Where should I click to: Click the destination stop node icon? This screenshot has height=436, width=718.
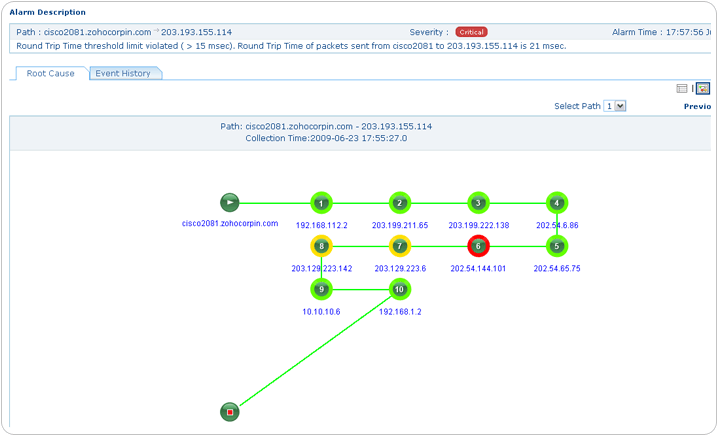[x=230, y=411]
